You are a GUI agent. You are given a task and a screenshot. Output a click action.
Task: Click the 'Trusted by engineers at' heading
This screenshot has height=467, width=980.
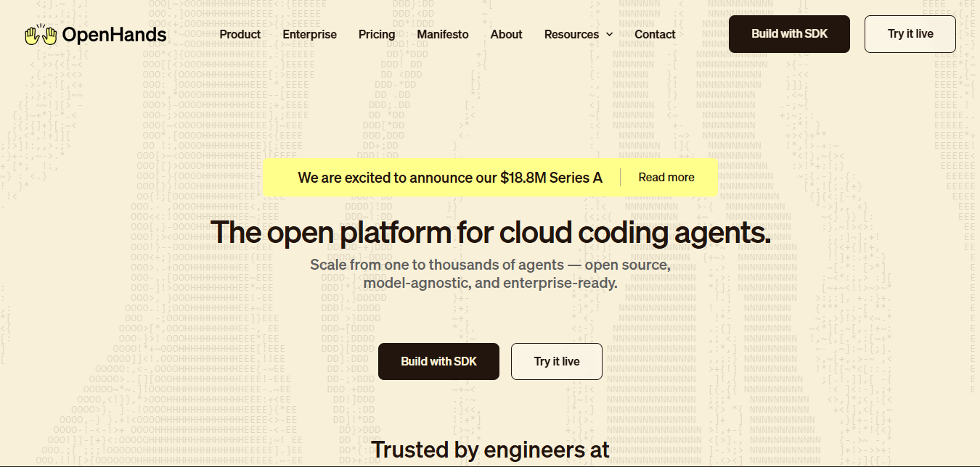(x=490, y=450)
